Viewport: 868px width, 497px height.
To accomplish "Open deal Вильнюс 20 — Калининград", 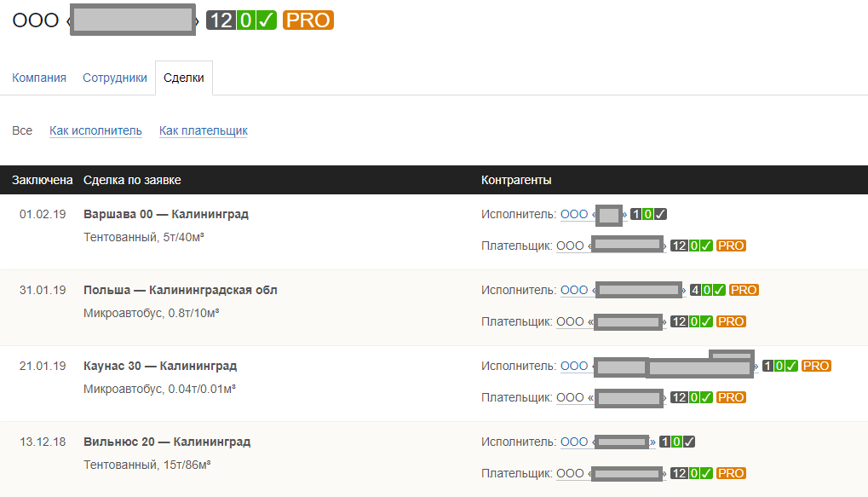I will click(167, 442).
